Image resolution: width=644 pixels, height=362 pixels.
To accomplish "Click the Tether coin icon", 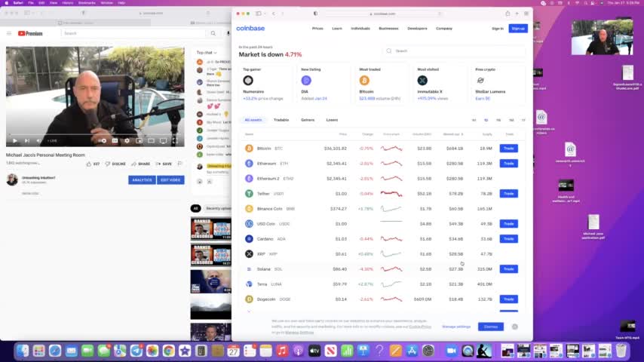I will pos(249,194).
